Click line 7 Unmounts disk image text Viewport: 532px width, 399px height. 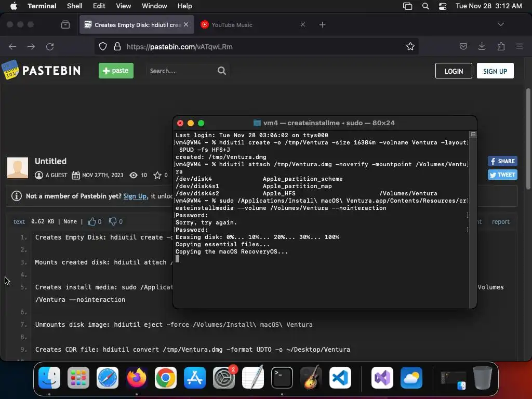pyautogui.click(x=174, y=324)
